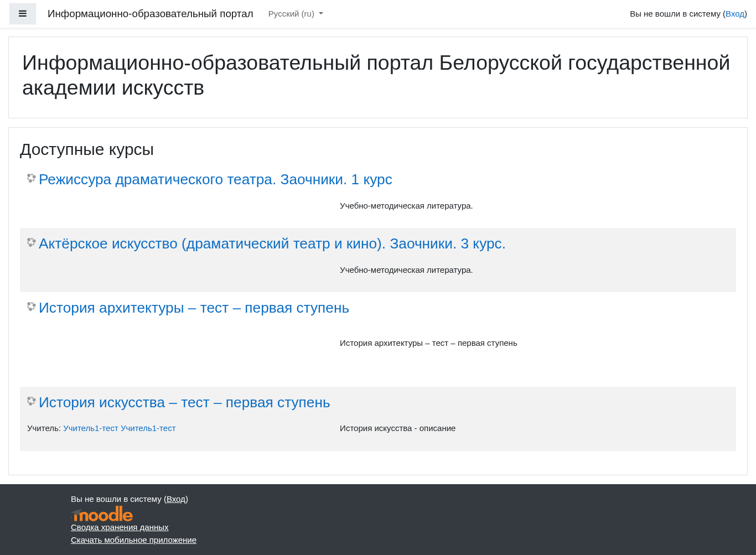Click description text История архитектуры – тест – первая ступень
Image resolution: width=756 pixels, height=555 pixels.
428,343
